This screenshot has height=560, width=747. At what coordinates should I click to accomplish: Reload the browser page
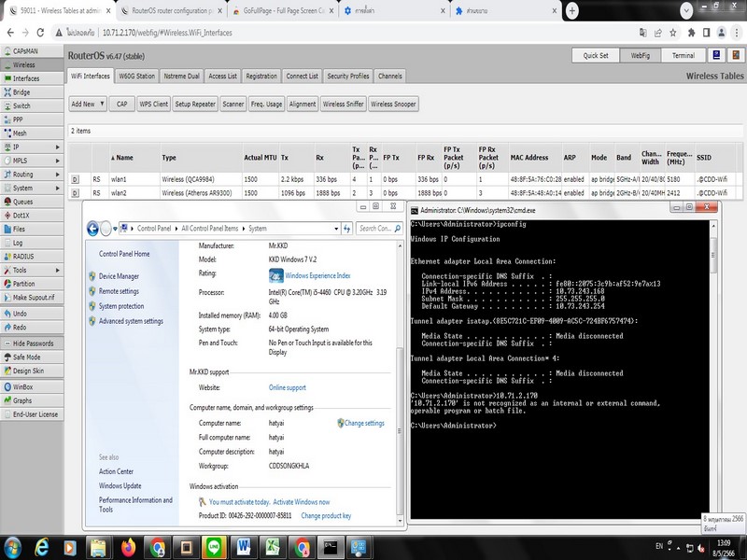click(40, 33)
